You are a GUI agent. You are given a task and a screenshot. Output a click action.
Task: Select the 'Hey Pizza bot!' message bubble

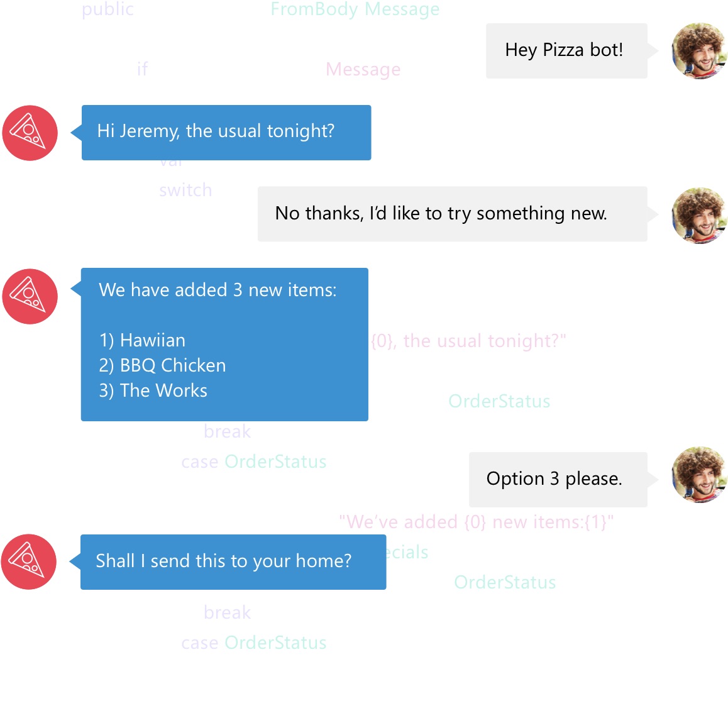tap(566, 50)
